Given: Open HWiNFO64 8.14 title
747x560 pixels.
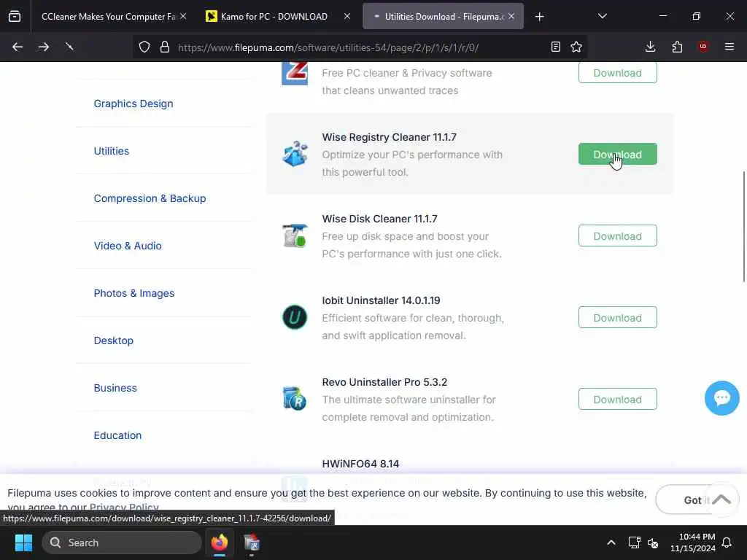Looking at the screenshot, I should pyautogui.click(x=360, y=464).
